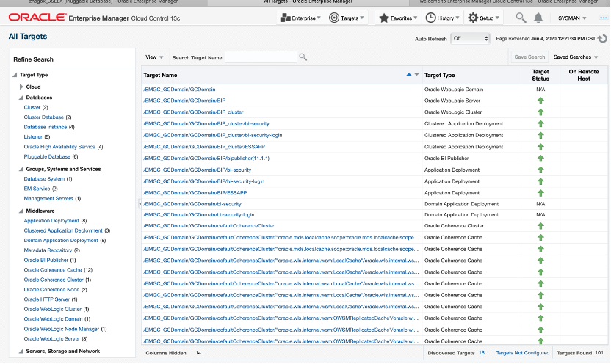The height and width of the screenshot is (364, 611).
Task: Collapse the Middleware tree node
Action: [21, 211]
